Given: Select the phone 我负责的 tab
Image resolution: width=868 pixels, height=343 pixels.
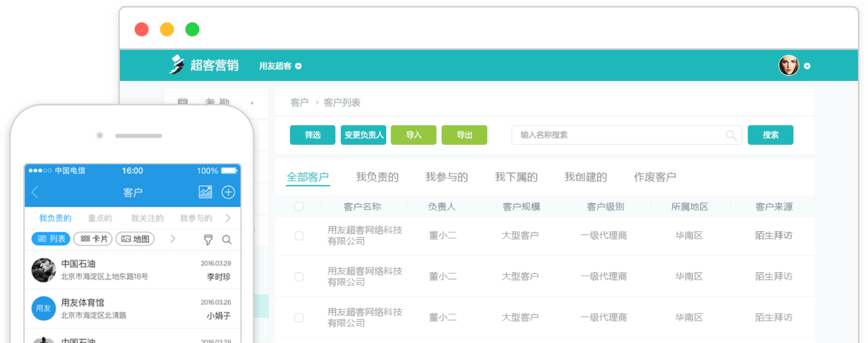Looking at the screenshot, I should pos(55,218).
